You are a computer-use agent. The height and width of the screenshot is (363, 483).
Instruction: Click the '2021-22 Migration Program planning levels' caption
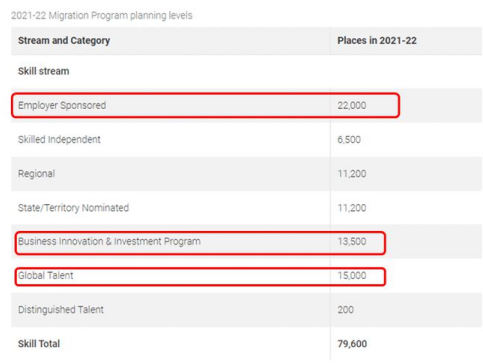pyautogui.click(x=102, y=16)
